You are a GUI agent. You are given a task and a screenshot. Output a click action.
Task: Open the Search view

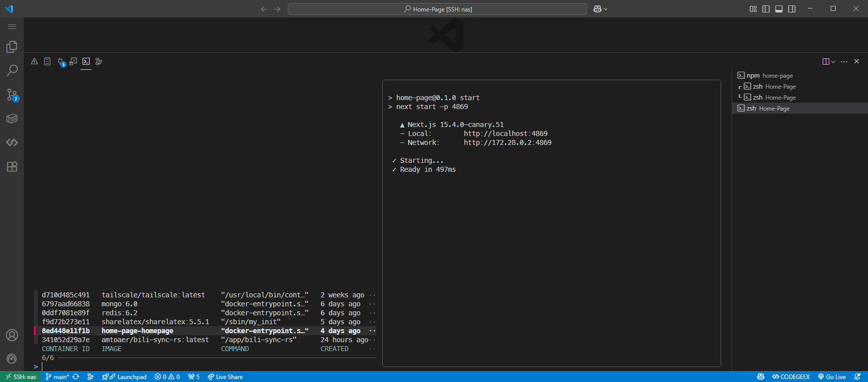[x=12, y=71]
